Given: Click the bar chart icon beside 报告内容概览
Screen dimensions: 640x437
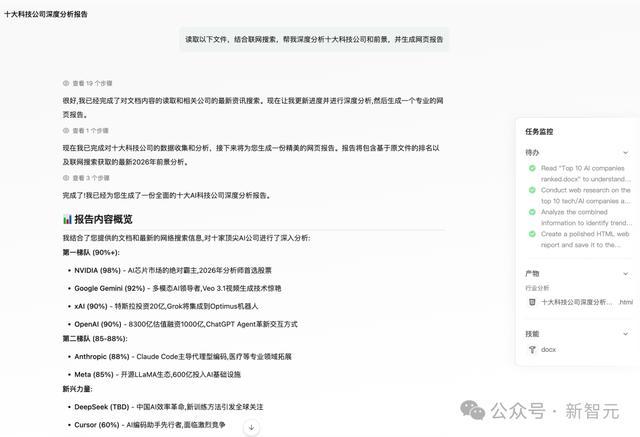Looking at the screenshot, I should 67,219.
